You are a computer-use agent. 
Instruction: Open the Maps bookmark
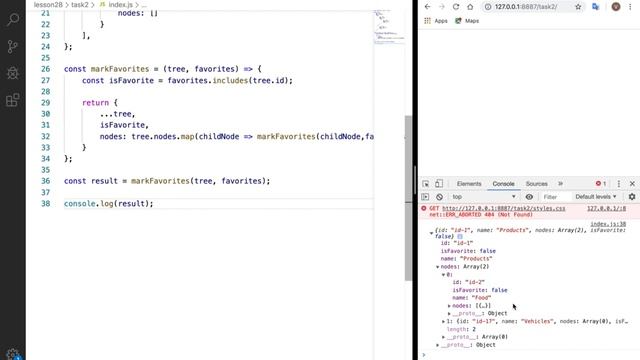467,21
